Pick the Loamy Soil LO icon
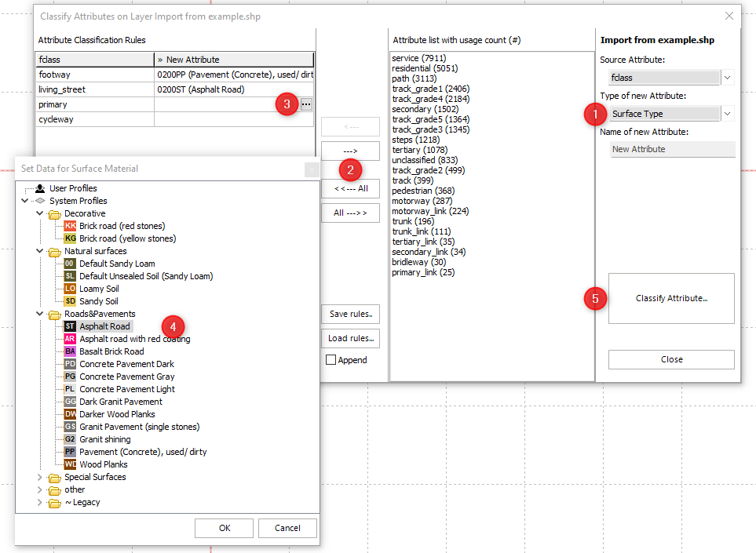Screen dimensions: 756x553 pos(70,289)
